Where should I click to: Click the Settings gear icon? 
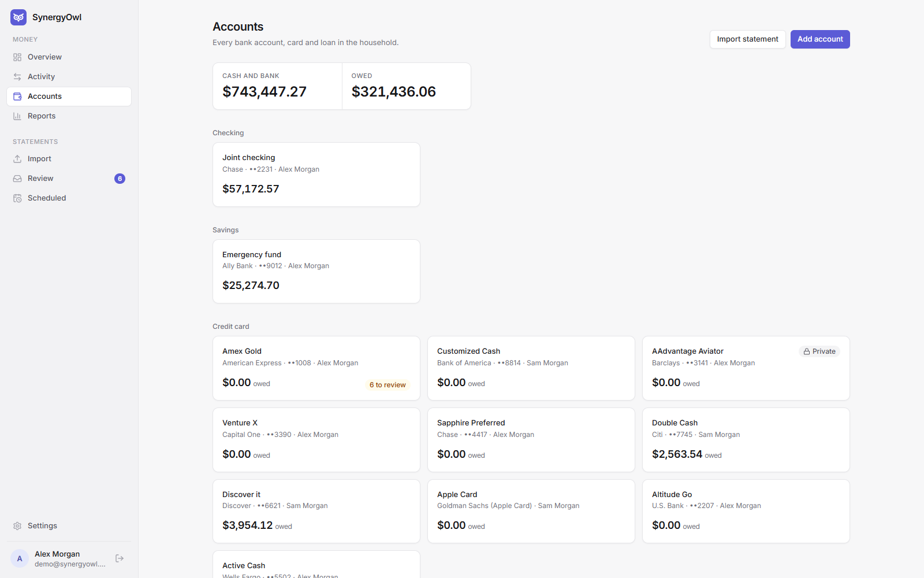point(17,526)
